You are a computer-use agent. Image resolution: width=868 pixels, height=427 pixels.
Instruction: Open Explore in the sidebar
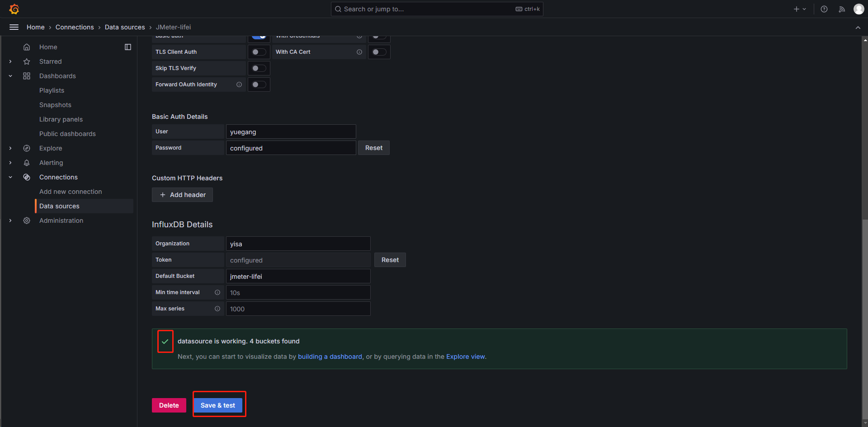coord(51,148)
